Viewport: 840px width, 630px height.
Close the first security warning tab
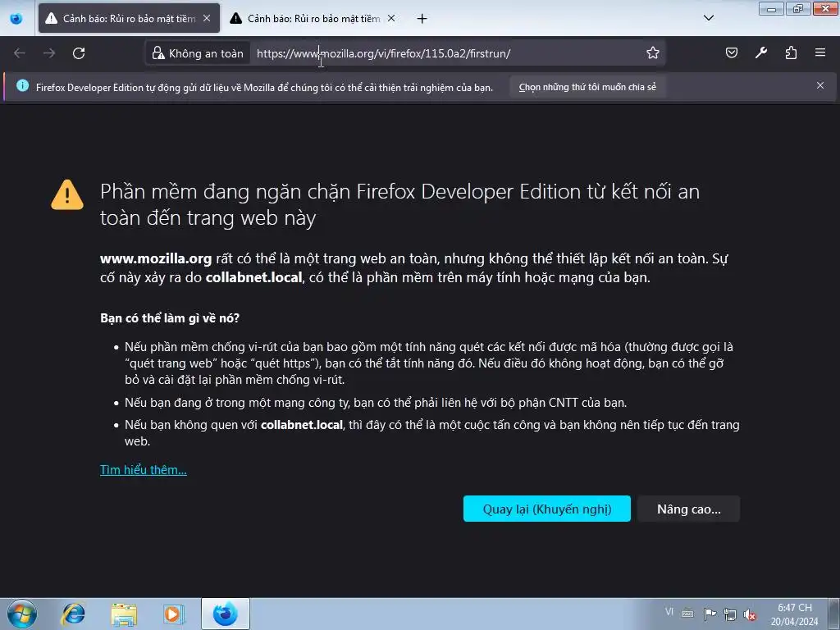tap(207, 18)
